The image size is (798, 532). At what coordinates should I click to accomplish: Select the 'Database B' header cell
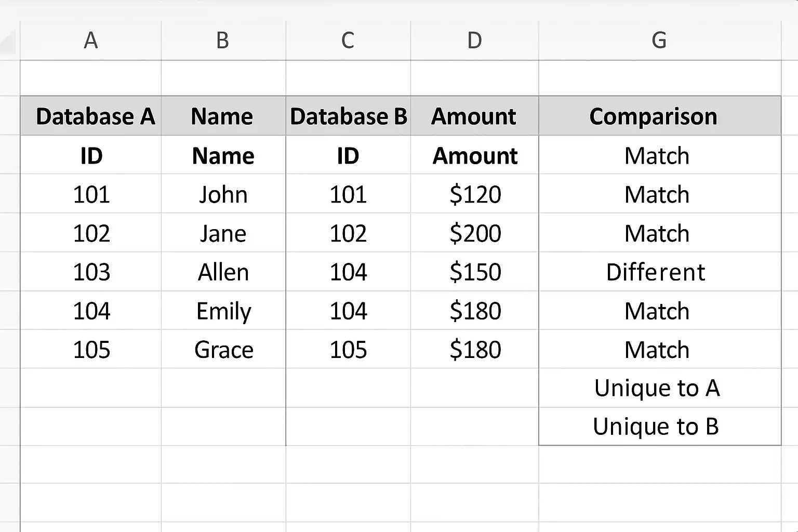pos(348,116)
